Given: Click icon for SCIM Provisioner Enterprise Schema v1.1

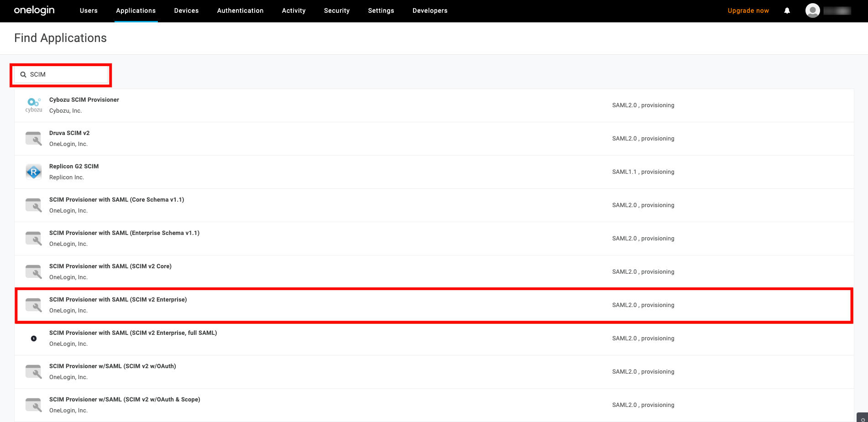Looking at the screenshot, I should click(x=34, y=238).
